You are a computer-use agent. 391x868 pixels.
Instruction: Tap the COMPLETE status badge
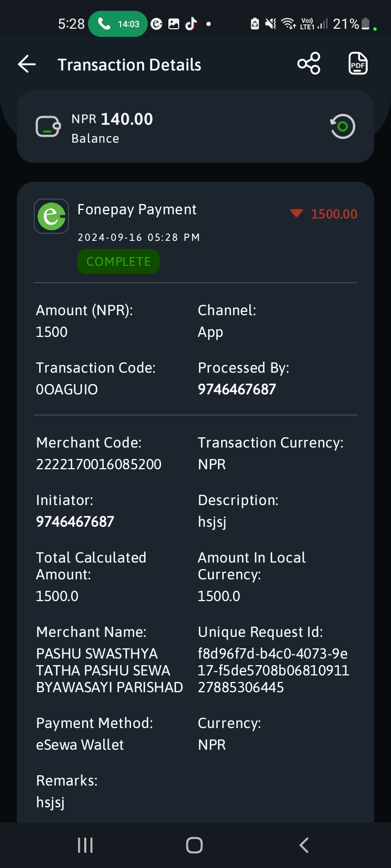[x=118, y=261]
